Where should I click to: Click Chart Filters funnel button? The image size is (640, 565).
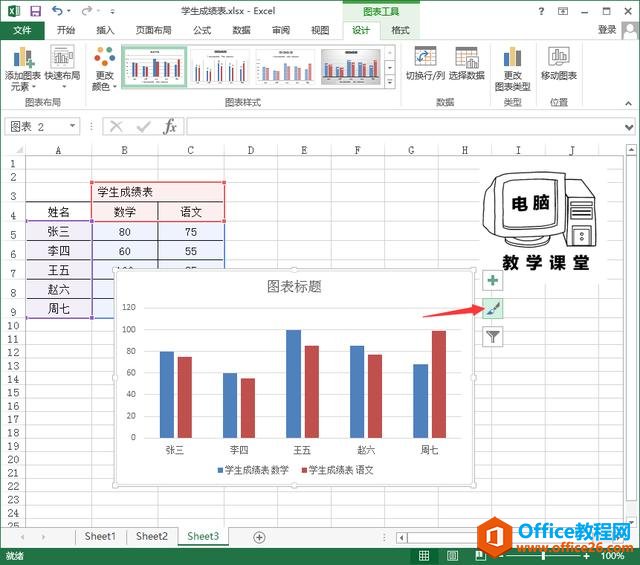(x=493, y=337)
